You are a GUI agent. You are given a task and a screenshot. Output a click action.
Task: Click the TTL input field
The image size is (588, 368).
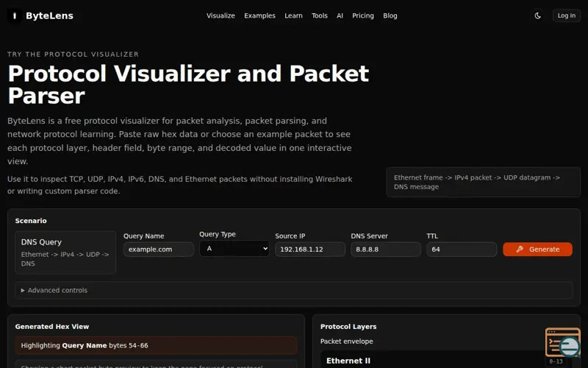[x=462, y=250]
